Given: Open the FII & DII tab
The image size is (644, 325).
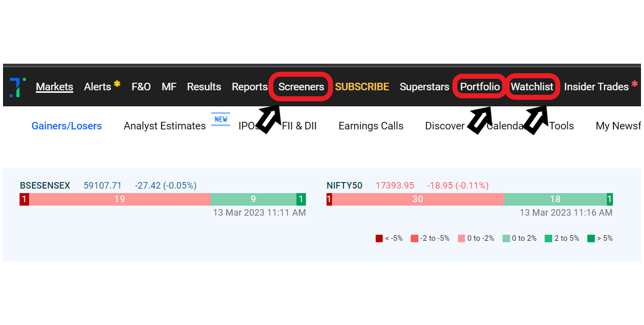Looking at the screenshot, I should pos(299,126).
